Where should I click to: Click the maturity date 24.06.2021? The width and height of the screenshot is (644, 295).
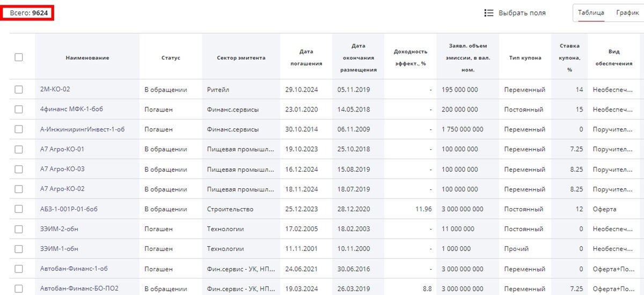point(302,269)
